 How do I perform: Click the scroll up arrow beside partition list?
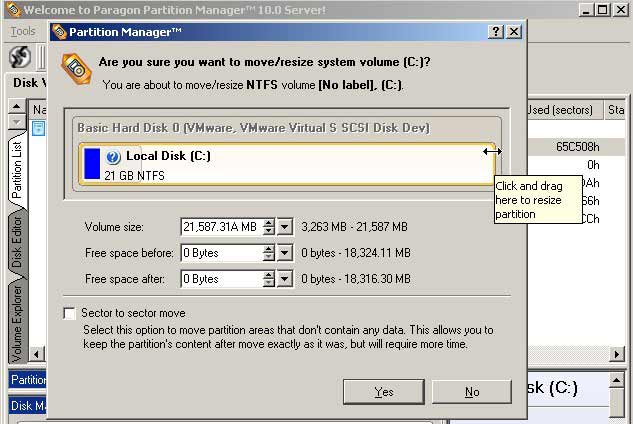coord(17,107)
